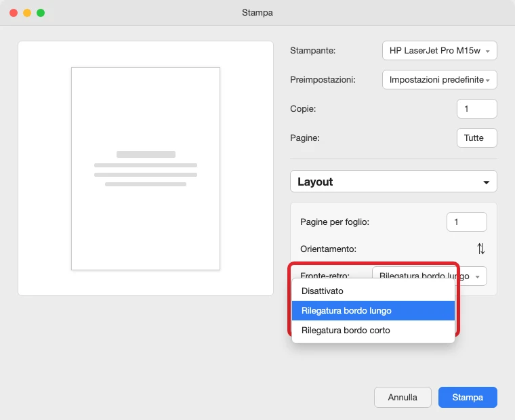This screenshot has width=515, height=420.
Task: Click the page preview thumbnail
Action: tap(146, 169)
